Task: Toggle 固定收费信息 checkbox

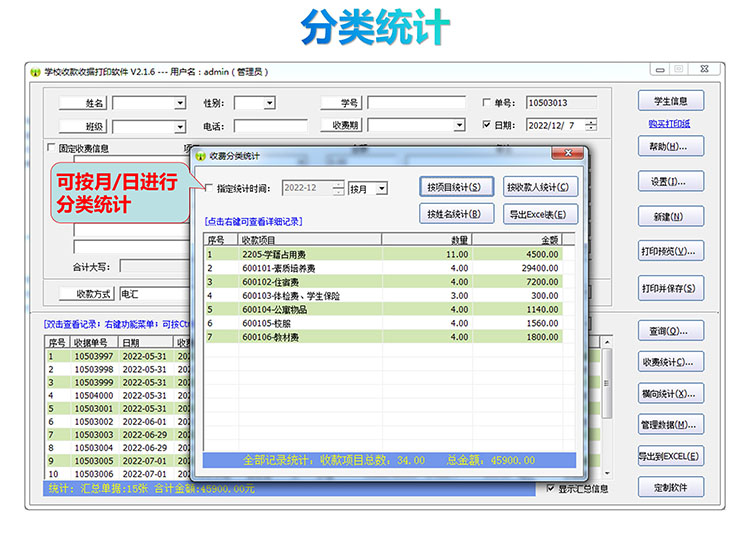Action: pos(51,147)
